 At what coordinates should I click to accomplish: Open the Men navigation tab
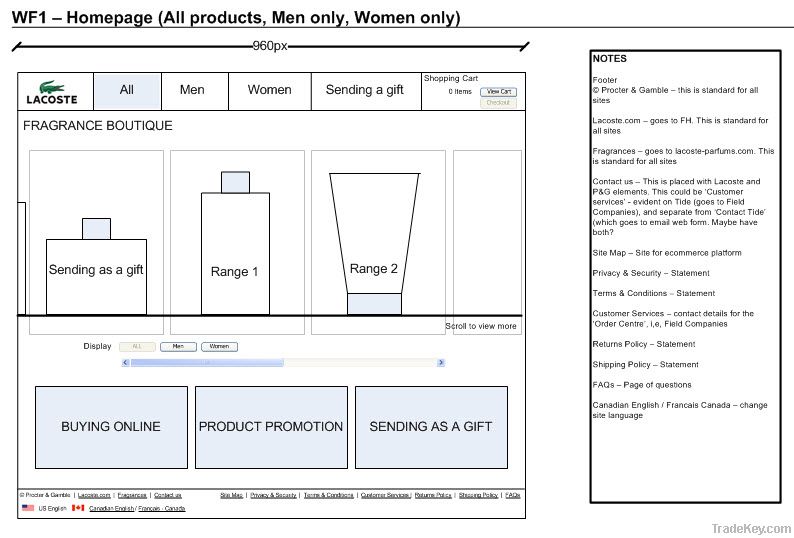(195, 91)
